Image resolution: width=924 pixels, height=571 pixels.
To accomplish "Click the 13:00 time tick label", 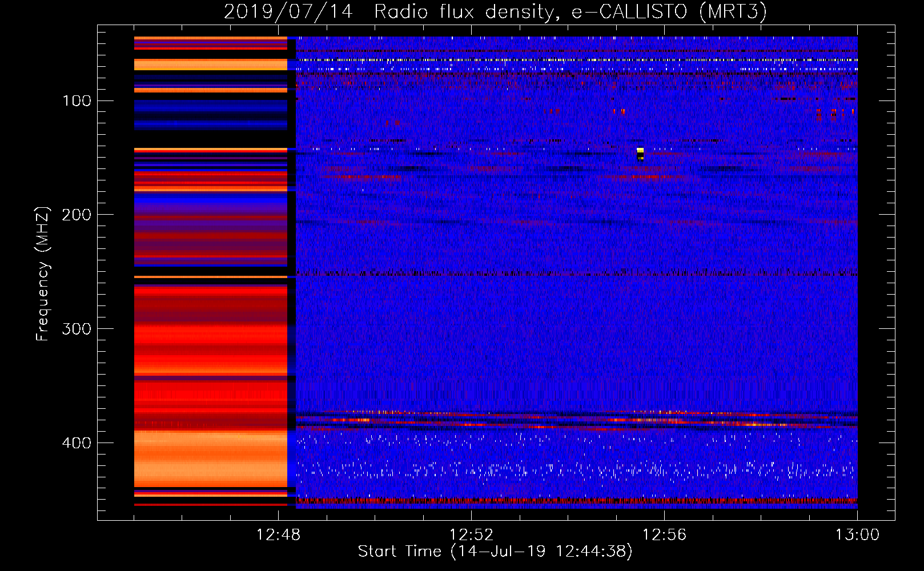I will [857, 535].
